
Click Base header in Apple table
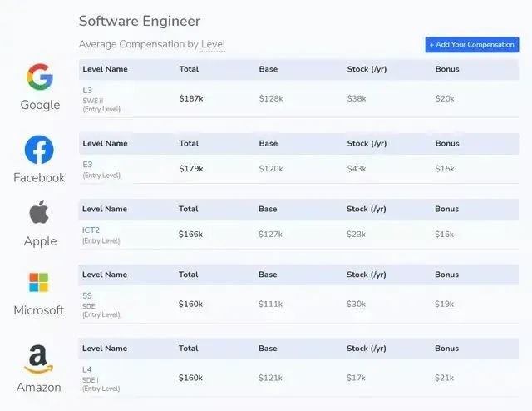click(268, 209)
